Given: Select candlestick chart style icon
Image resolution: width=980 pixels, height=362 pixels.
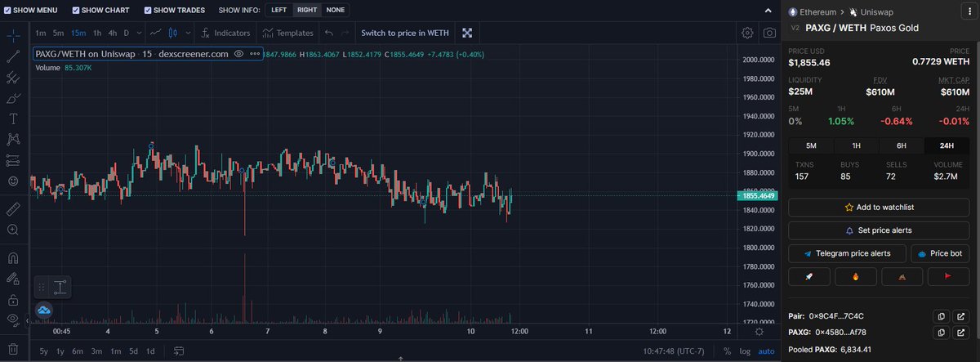Looking at the screenshot, I should (x=173, y=33).
